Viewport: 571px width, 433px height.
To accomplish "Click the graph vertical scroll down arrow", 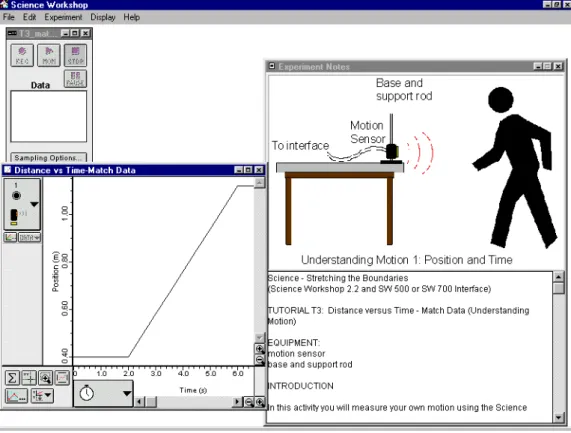I will tap(259, 338).
